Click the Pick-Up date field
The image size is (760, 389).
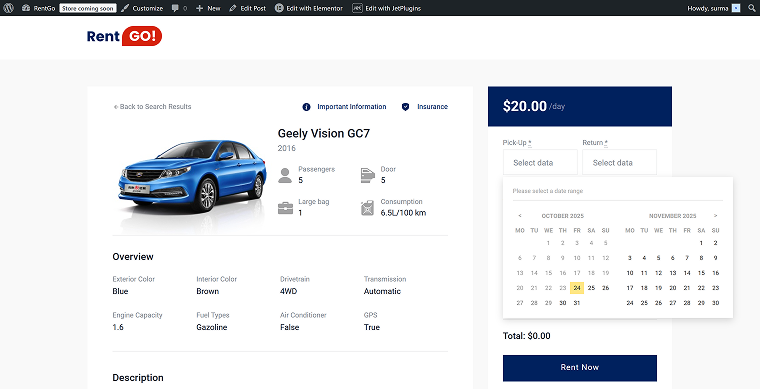tap(540, 162)
